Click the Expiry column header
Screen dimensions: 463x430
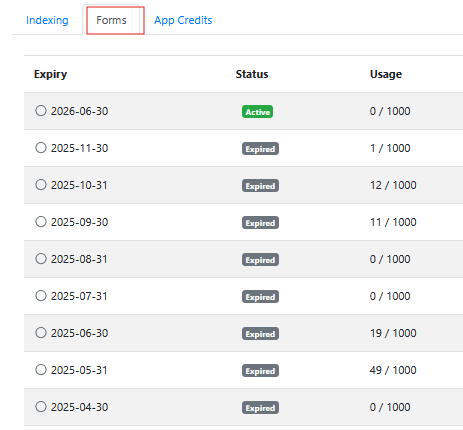point(50,74)
